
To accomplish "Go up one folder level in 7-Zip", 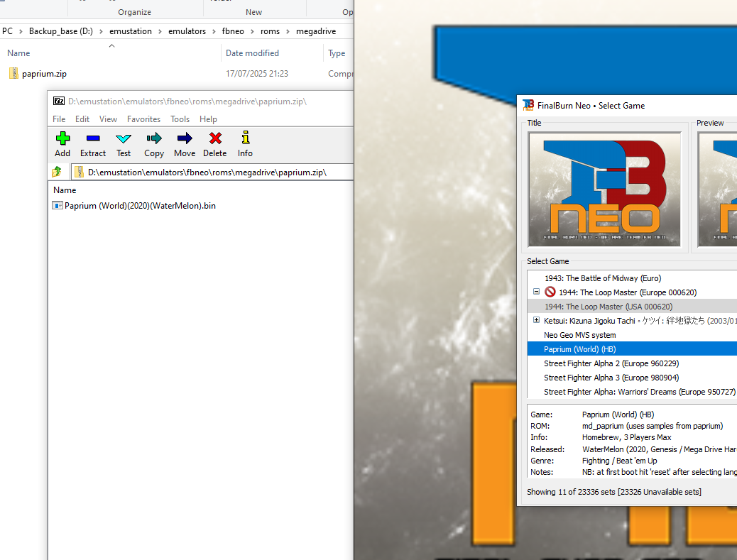I will (x=57, y=172).
